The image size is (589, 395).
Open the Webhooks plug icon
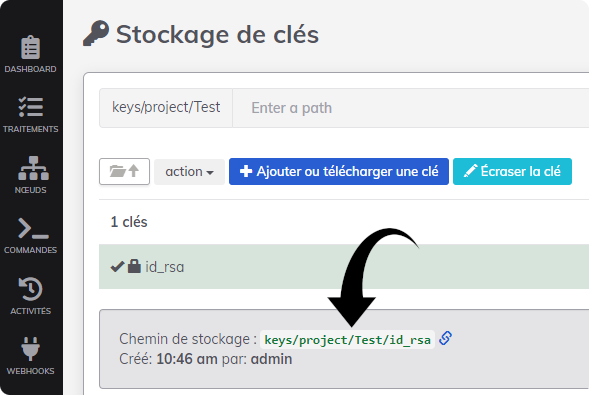30,349
